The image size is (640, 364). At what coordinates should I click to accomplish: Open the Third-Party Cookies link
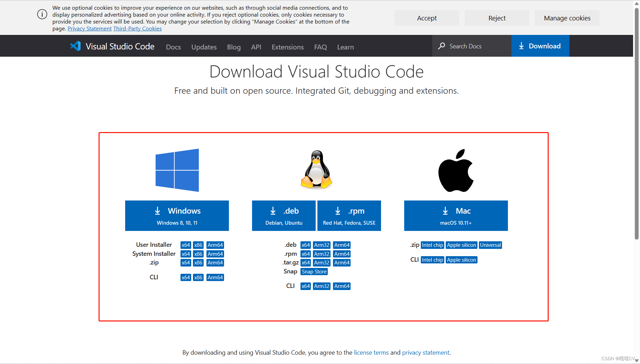[138, 29]
